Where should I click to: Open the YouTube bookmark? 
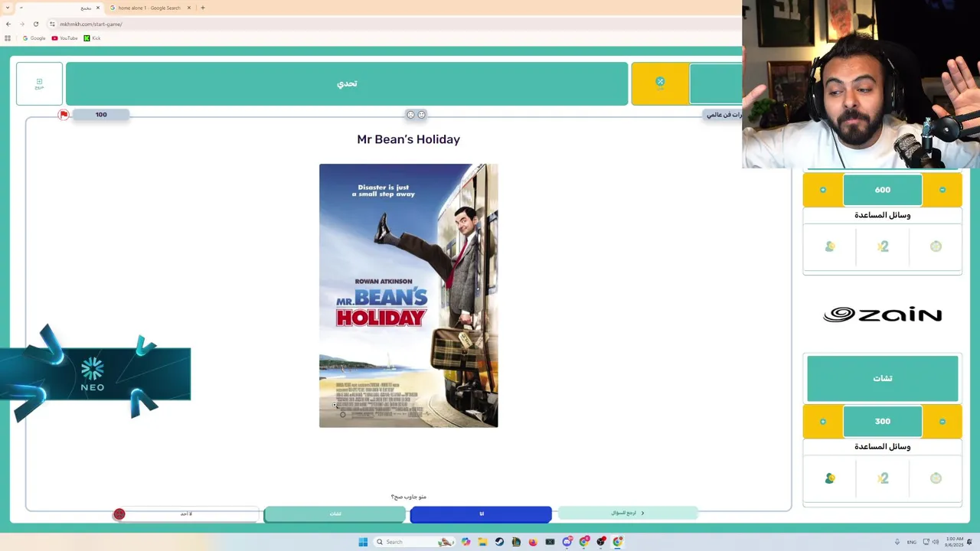click(x=65, y=38)
